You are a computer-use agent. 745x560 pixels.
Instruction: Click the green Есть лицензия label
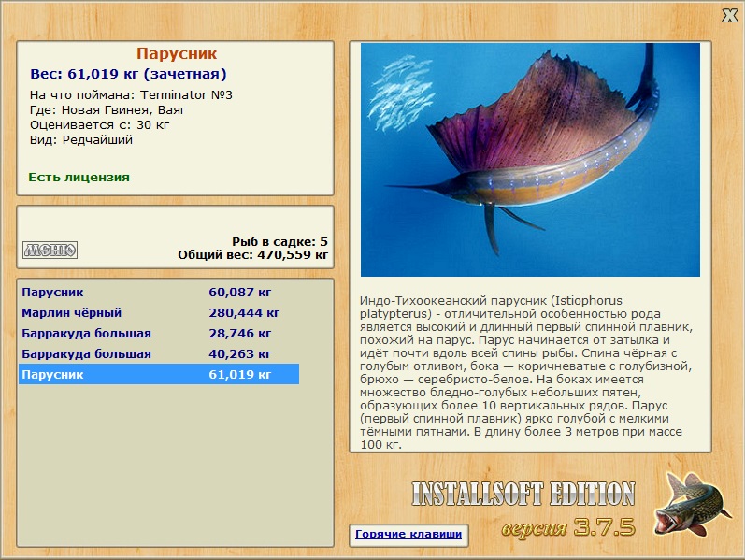[79, 177]
